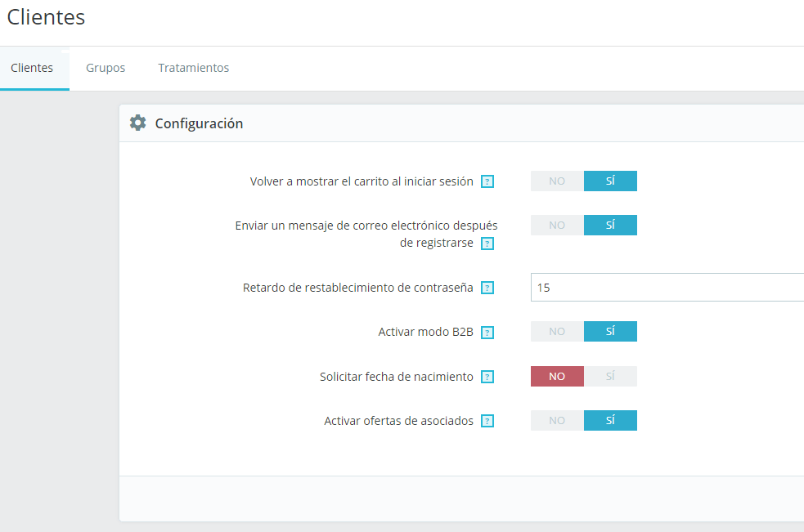804x532 pixels.
Task: Select NO for Solicitar fecha de nacimiento
Action: tap(557, 376)
